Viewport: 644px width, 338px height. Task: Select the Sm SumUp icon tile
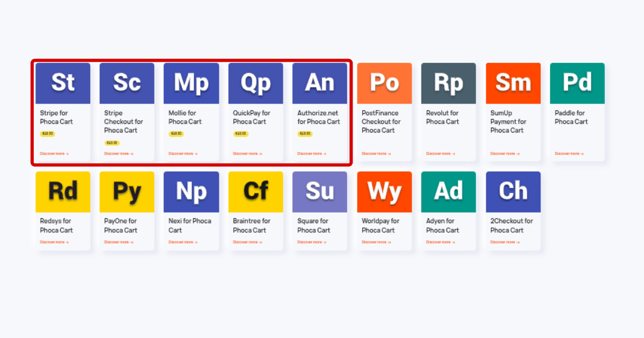point(513,83)
